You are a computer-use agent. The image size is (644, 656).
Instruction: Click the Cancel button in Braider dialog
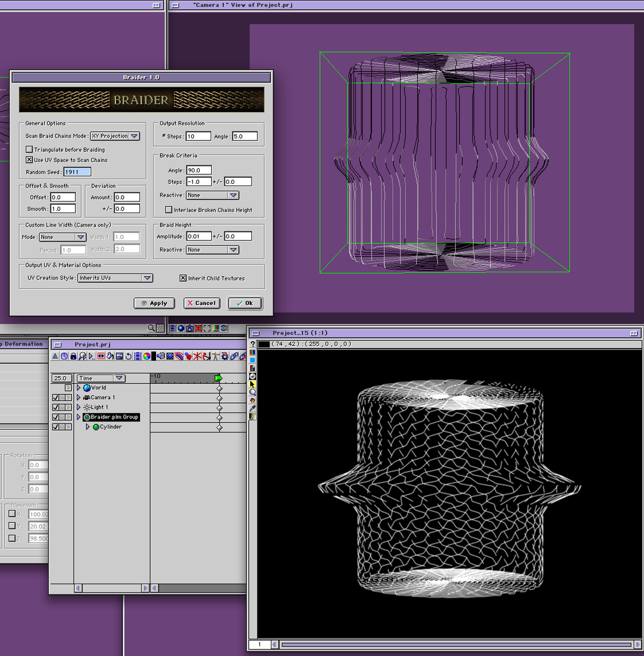pos(202,303)
